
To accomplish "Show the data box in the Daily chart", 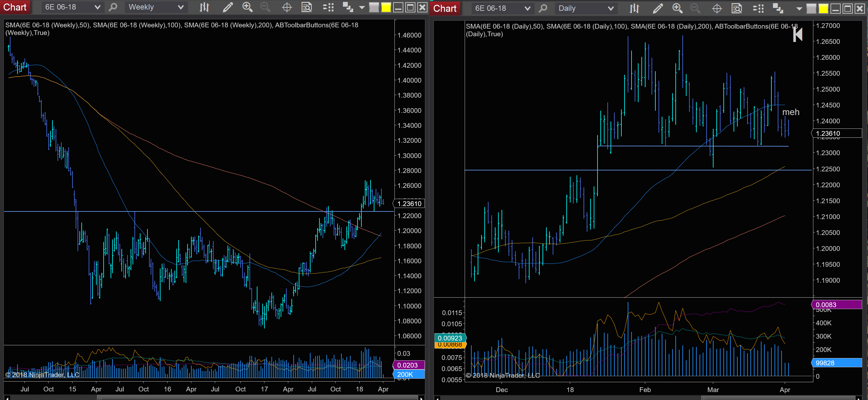I will tap(737, 8).
